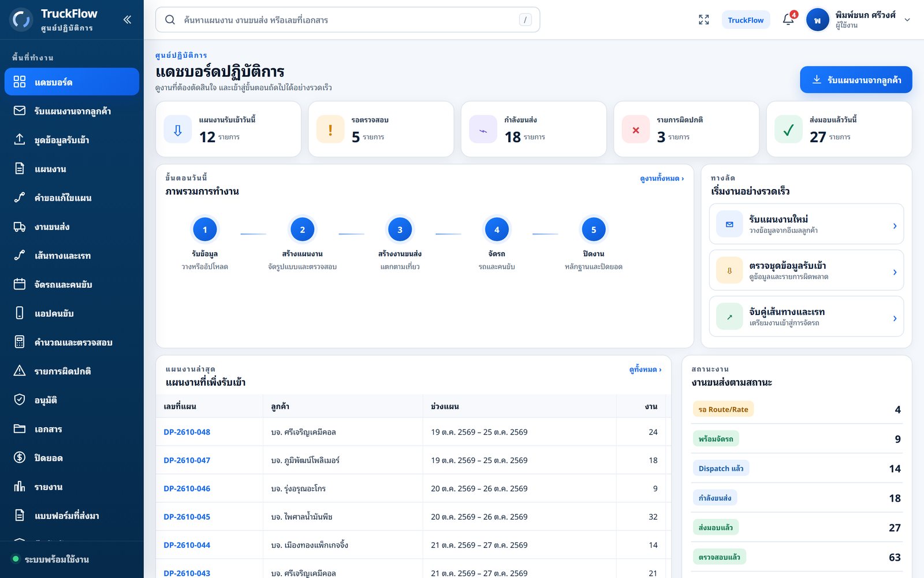Click the รอ Route/Rate status tag
924x578 pixels.
pyautogui.click(x=723, y=409)
